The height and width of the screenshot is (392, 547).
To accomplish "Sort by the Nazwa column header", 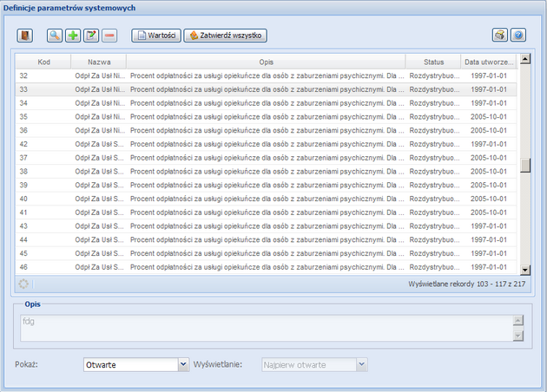I will coord(99,62).
